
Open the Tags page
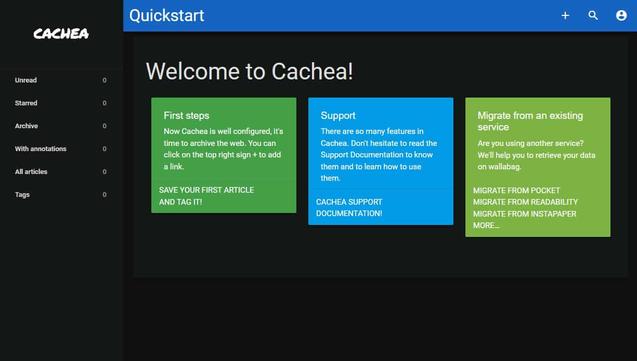point(61,195)
